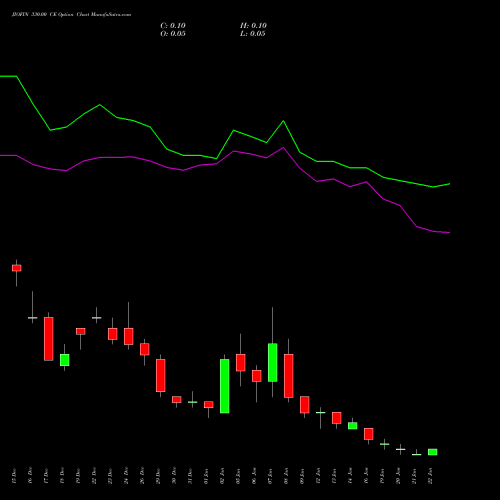Pick the red candlestick for 16 Jan
The height and width of the screenshot is (500, 500).
(369, 434)
